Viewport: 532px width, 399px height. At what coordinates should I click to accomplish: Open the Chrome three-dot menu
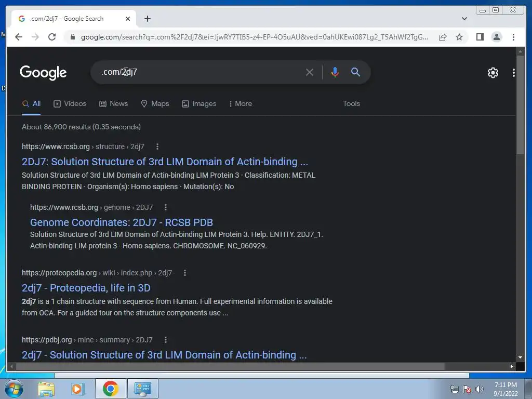pyautogui.click(x=513, y=37)
